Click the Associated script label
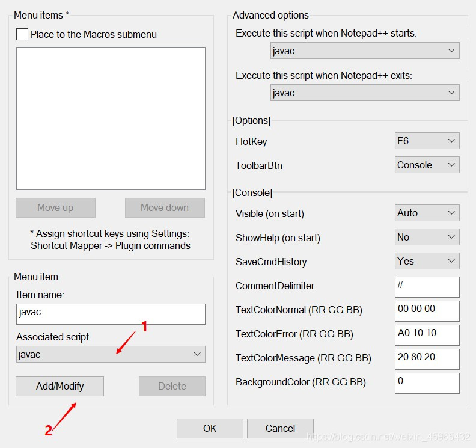 click(x=53, y=337)
